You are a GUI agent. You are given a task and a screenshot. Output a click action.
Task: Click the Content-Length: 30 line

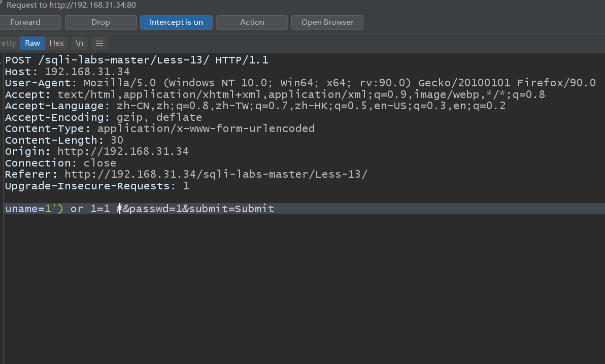tap(64, 140)
